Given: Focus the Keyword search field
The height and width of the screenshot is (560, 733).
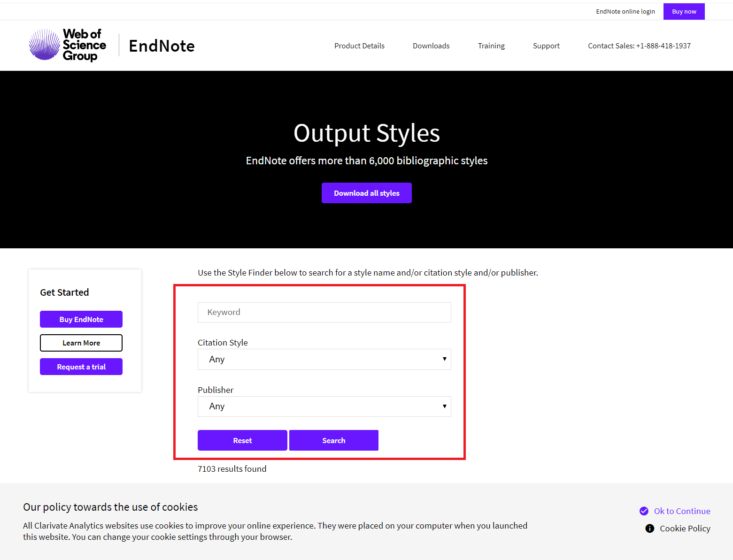Looking at the screenshot, I should [324, 312].
